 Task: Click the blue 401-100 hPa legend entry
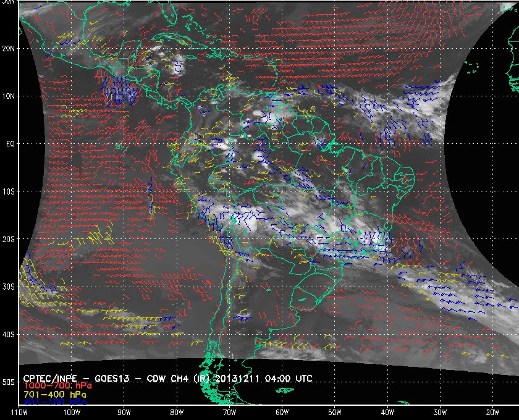55,402
